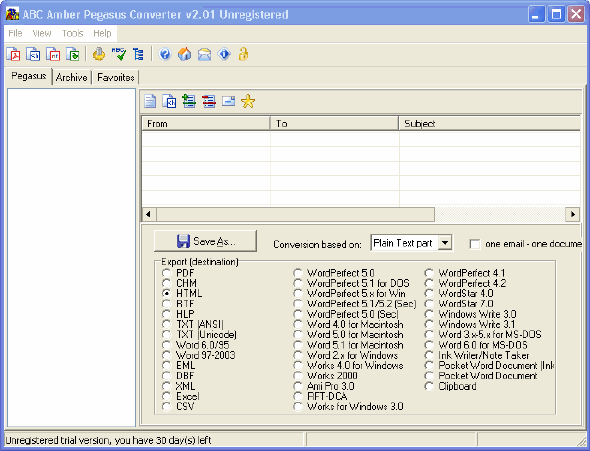Toggle the one email - one document checkbox
590x451 pixels.
pyautogui.click(x=475, y=244)
